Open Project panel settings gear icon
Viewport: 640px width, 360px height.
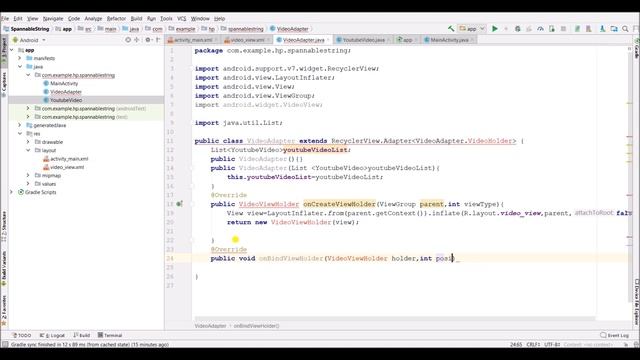tap(148, 40)
